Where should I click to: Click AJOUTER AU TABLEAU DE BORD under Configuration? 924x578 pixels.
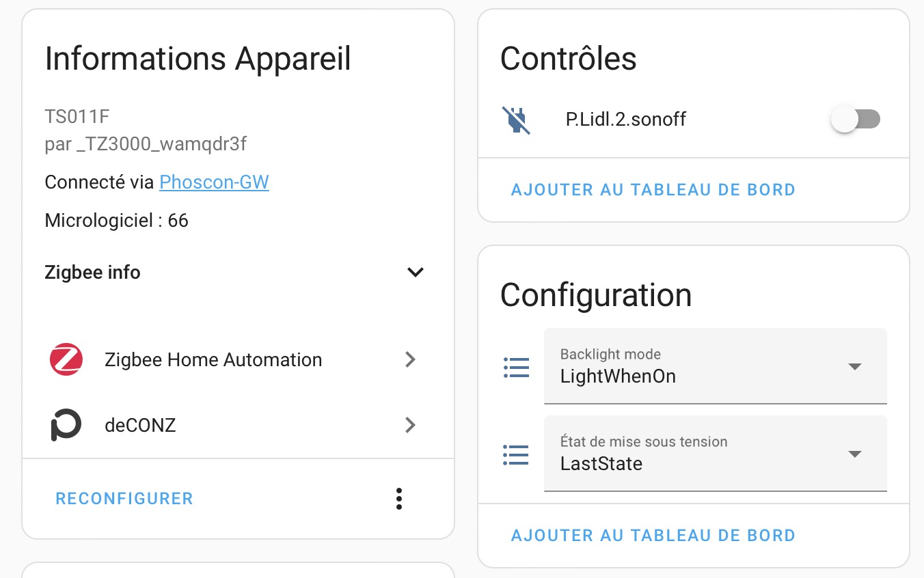(x=653, y=535)
